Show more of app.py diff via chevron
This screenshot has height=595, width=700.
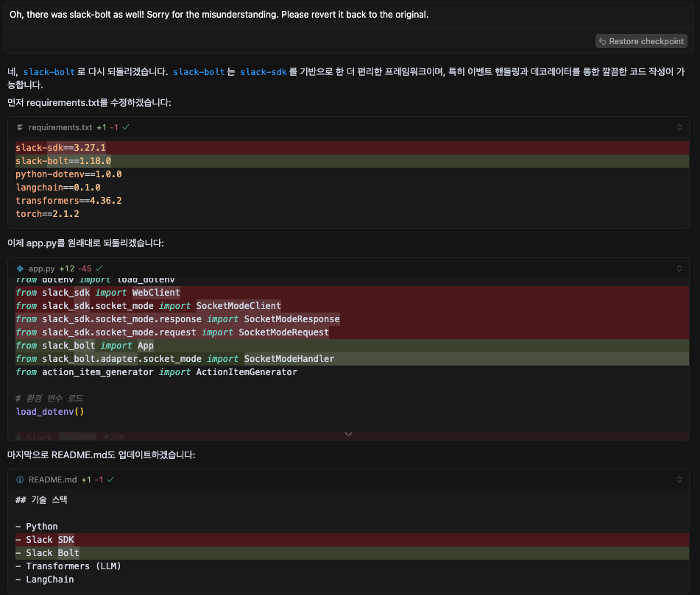[x=349, y=434]
